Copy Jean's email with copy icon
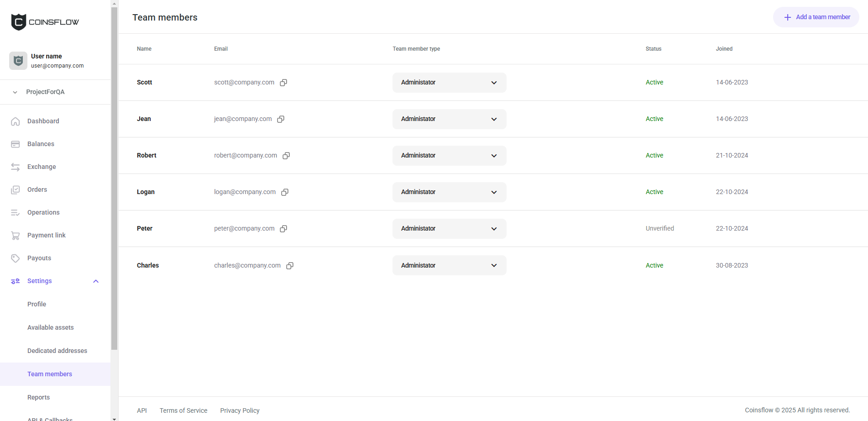 (x=281, y=119)
